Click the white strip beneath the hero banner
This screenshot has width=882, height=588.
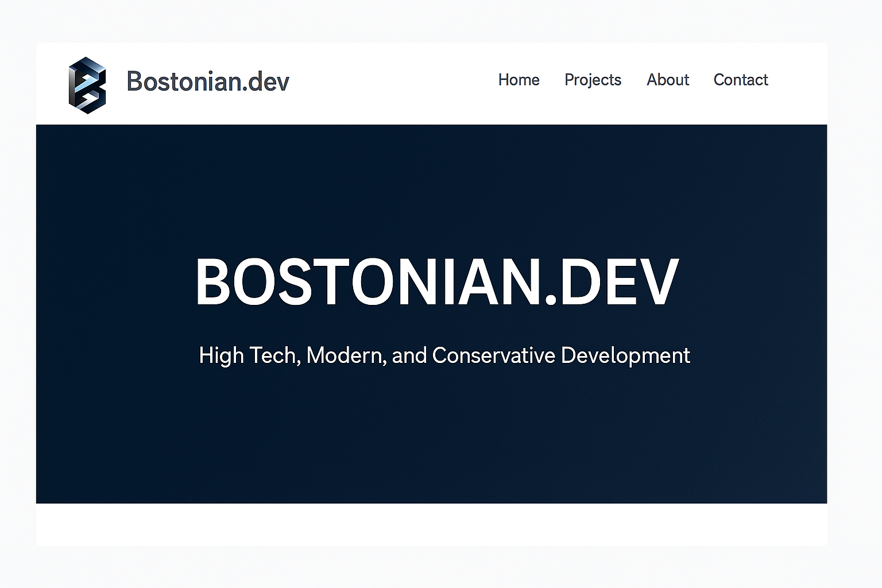pos(431,524)
